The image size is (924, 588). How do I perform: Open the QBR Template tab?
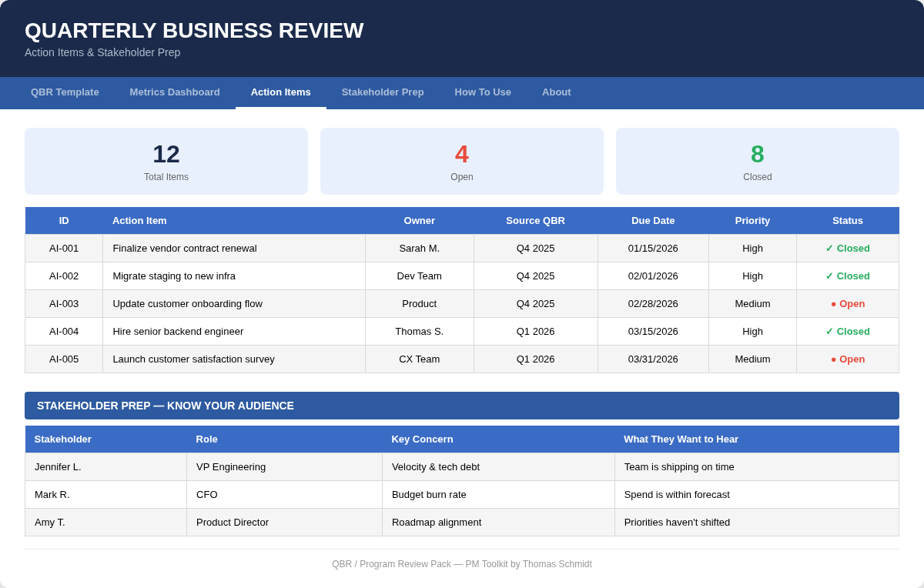(65, 92)
